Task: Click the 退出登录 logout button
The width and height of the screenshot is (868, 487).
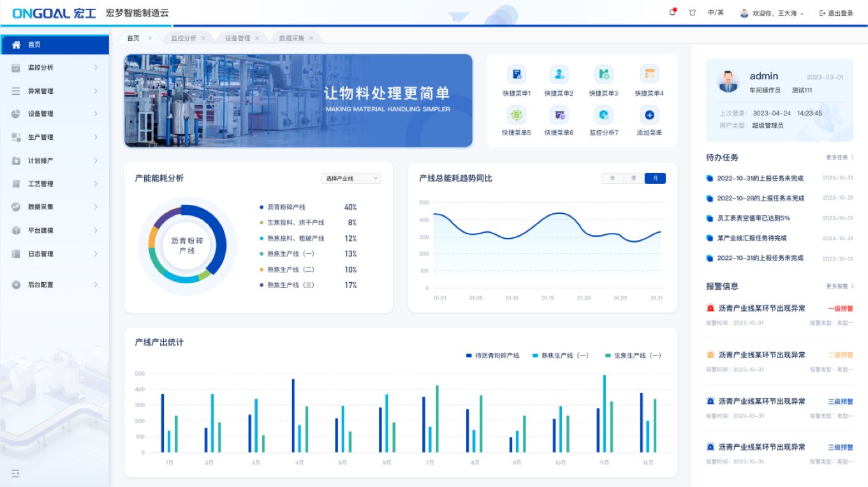Action: [x=836, y=13]
